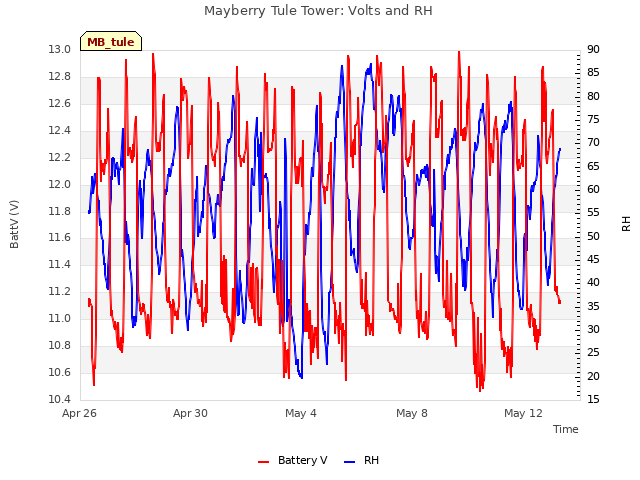Click the 11.4 voltage axis value
Screen dimensions: 640x480
[59, 264]
